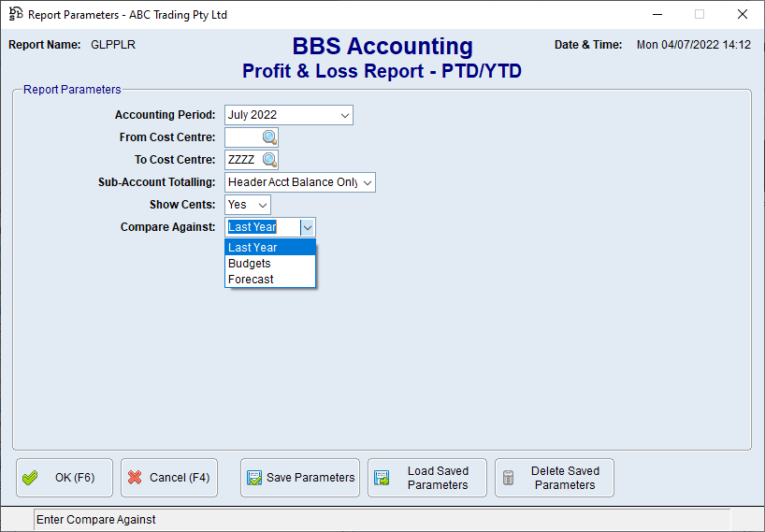Expand the Sub-Account Totalling dropdown
Image resolution: width=765 pixels, height=532 pixels.
[367, 182]
